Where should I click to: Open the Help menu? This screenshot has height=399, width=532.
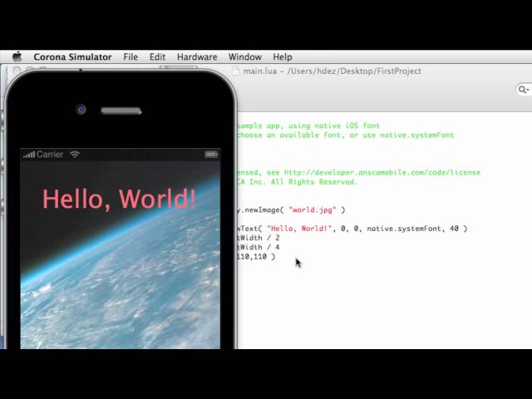click(x=283, y=57)
